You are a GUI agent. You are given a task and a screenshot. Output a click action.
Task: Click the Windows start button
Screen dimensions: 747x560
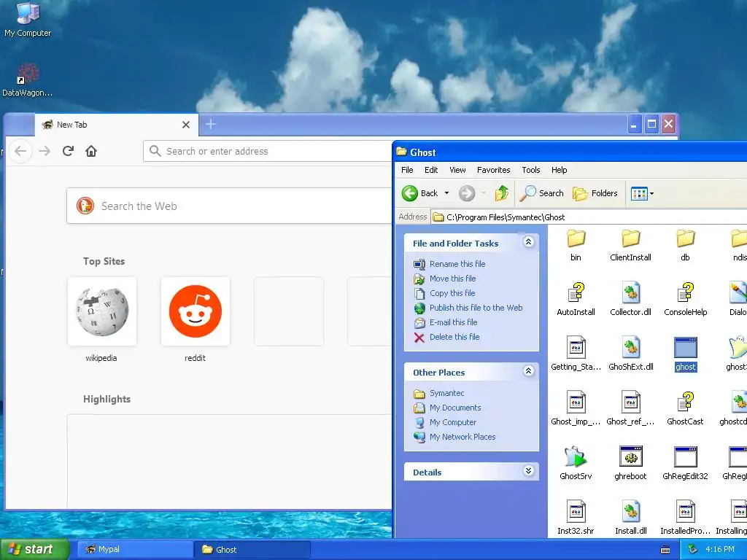tap(34, 550)
